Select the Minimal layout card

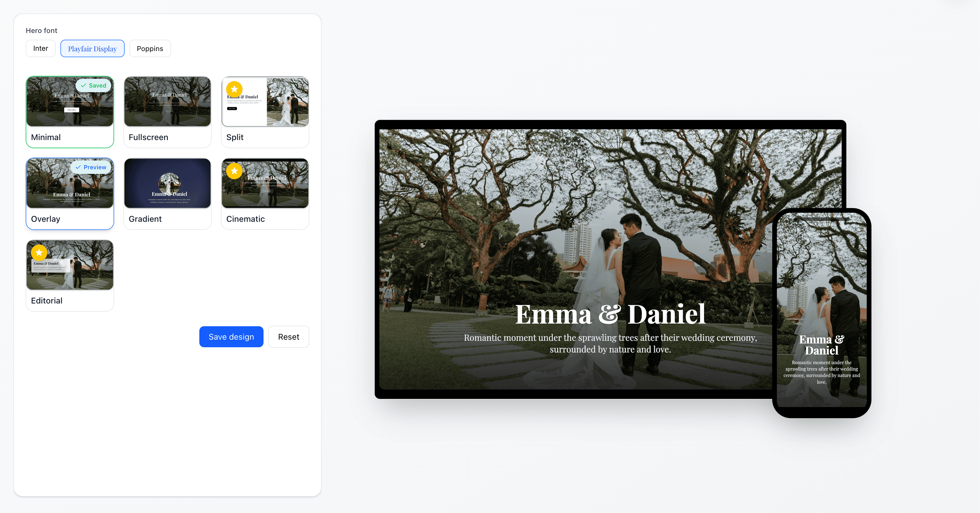click(x=70, y=112)
